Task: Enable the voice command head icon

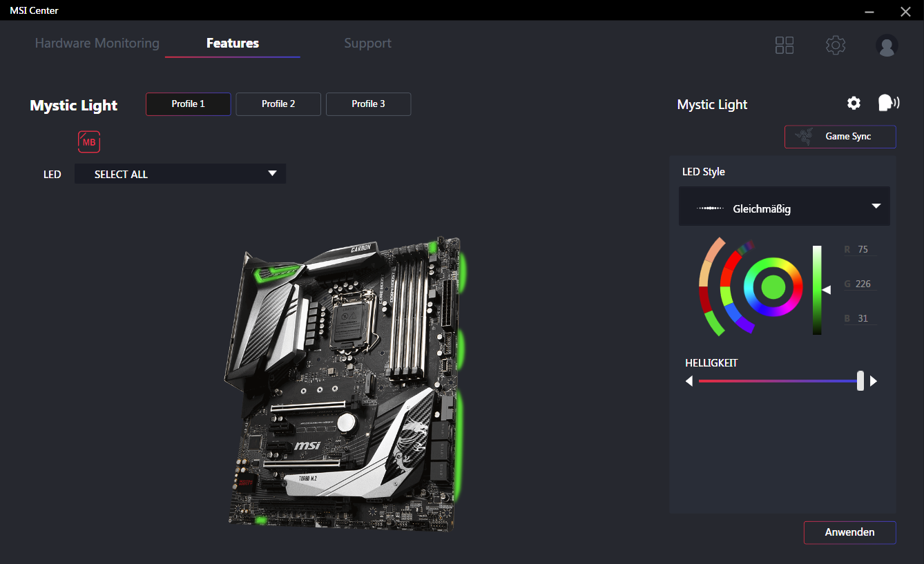Action: click(888, 103)
